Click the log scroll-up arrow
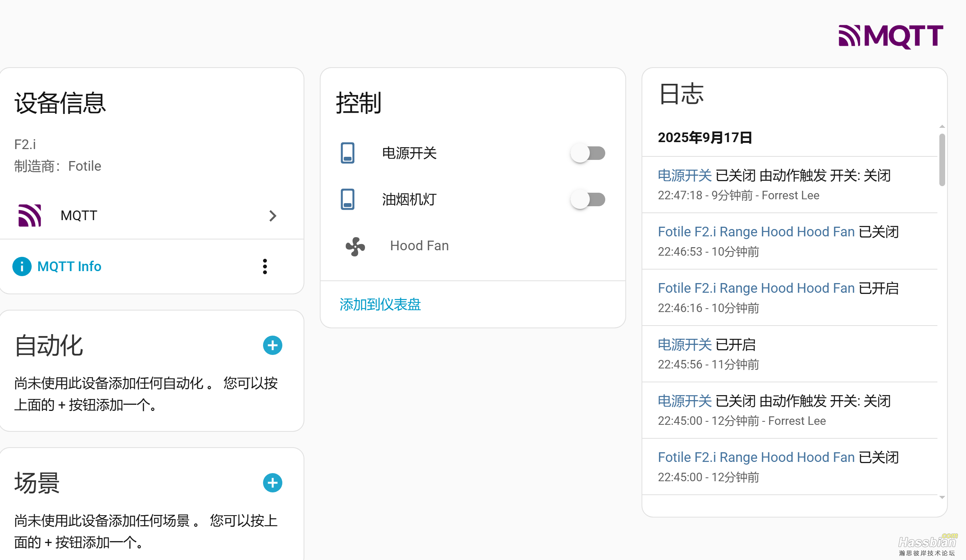The height and width of the screenshot is (560, 966). (x=942, y=127)
